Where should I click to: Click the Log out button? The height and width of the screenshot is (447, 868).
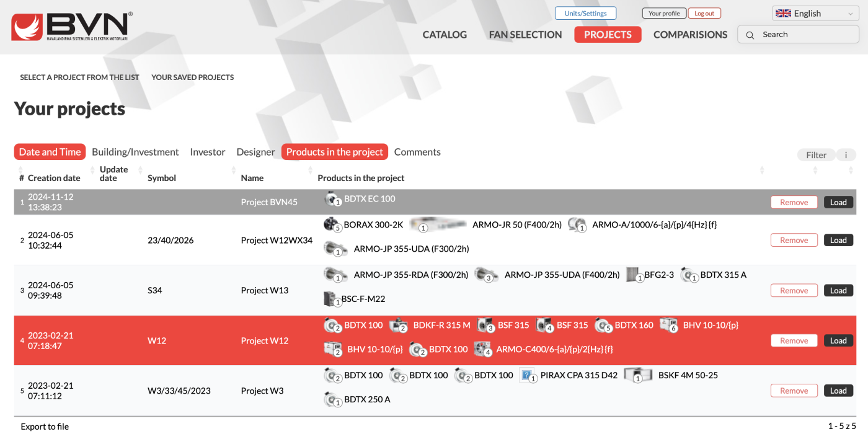[x=704, y=13]
